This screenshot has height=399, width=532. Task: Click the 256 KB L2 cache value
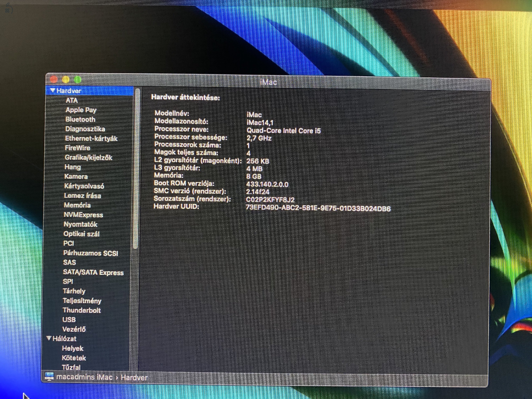pyautogui.click(x=258, y=161)
